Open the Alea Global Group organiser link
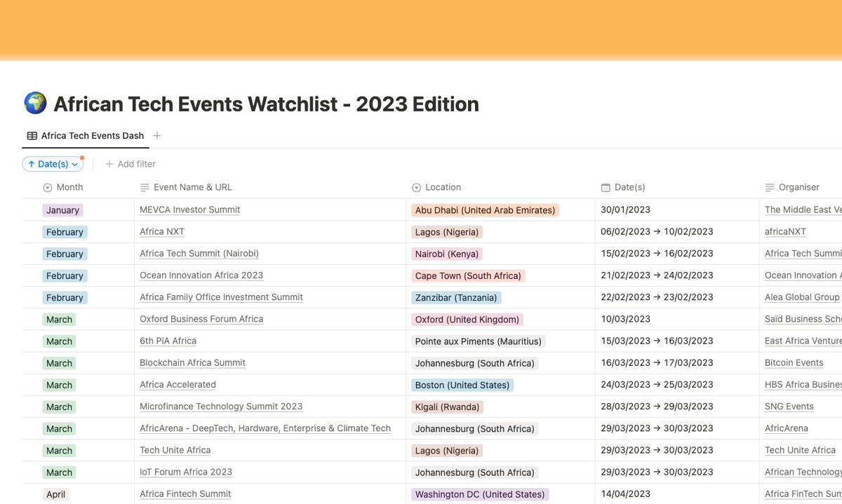 pyautogui.click(x=802, y=297)
